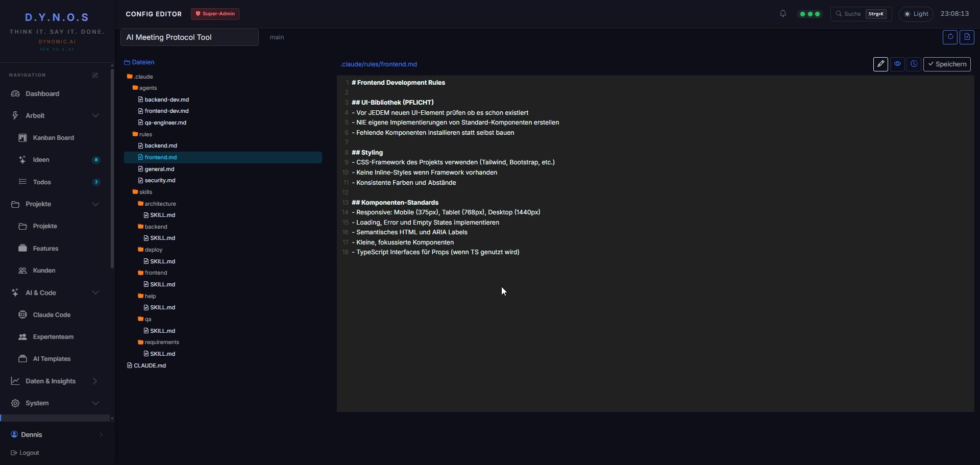Click the refresh icon at top right
This screenshot has width=980, height=465.
[950, 37]
